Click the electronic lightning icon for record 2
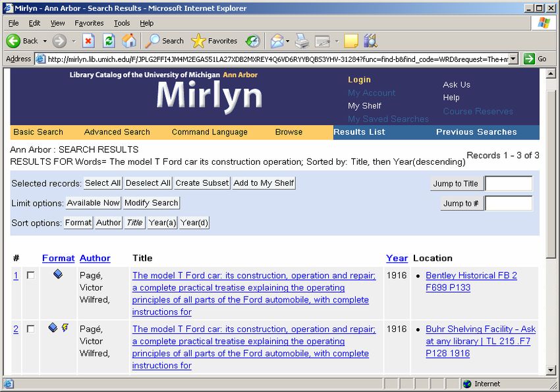The height and width of the screenshot is (392, 560). (x=65, y=327)
